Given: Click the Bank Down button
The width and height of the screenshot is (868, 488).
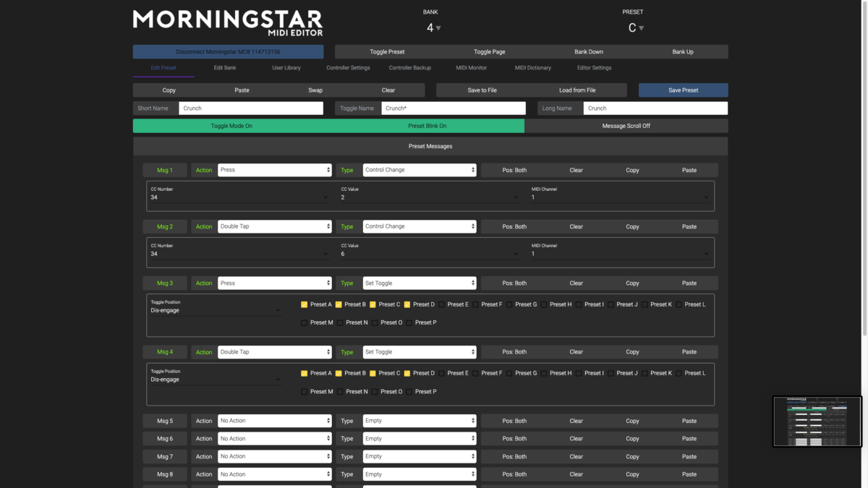Looking at the screenshot, I should click(589, 52).
